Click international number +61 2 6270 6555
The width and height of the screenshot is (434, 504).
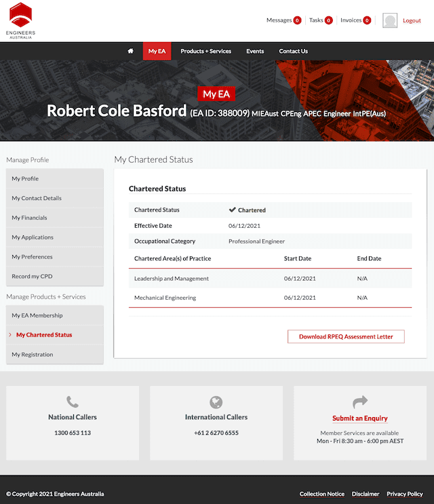click(216, 433)
